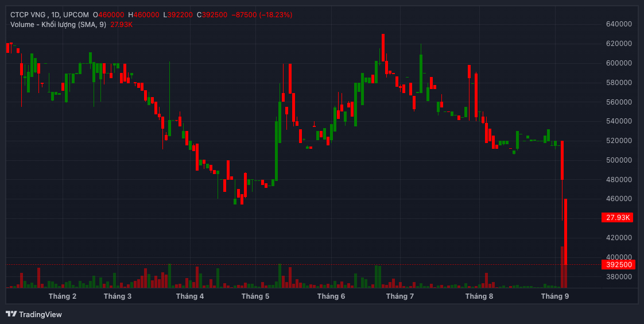Click the CTCP VNG symbol title
Image resolution: width=644 pixels, height=324 pixels.
29,14
